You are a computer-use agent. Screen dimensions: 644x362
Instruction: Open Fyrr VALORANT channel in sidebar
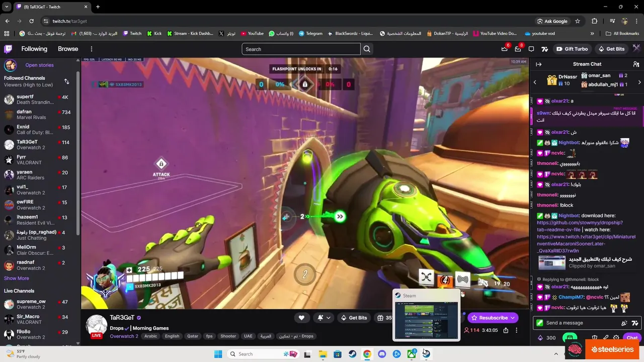click(x=39, y=159)
